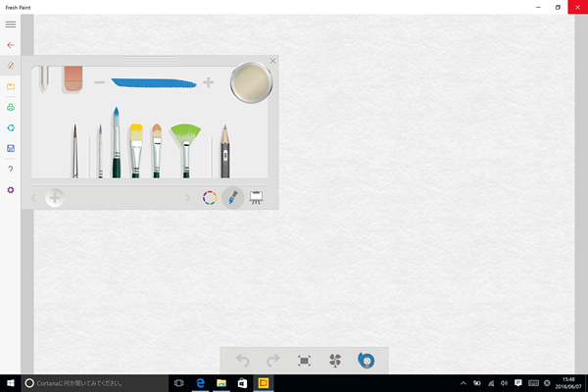Click the fan dry-paint icon
This screenshot has height=392, width=588.
(335, 361)
